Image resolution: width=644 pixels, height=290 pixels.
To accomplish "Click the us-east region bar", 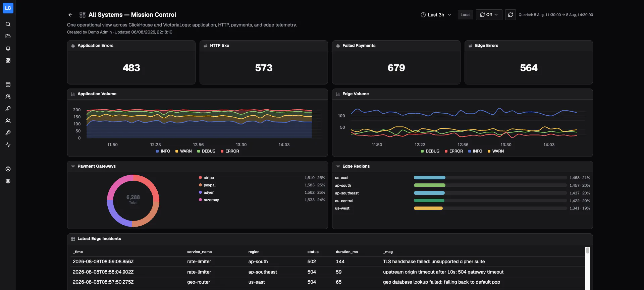I will (430, 178).
